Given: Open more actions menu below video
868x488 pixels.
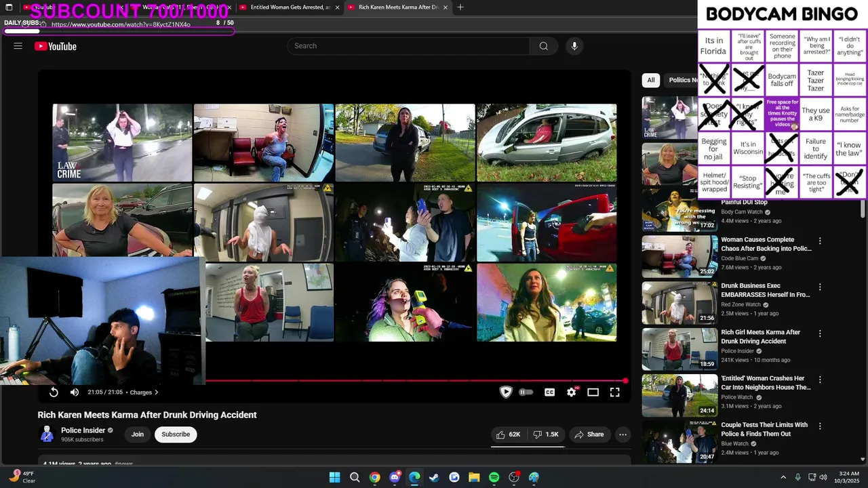Looking at the screenshot, I should 623,434.
